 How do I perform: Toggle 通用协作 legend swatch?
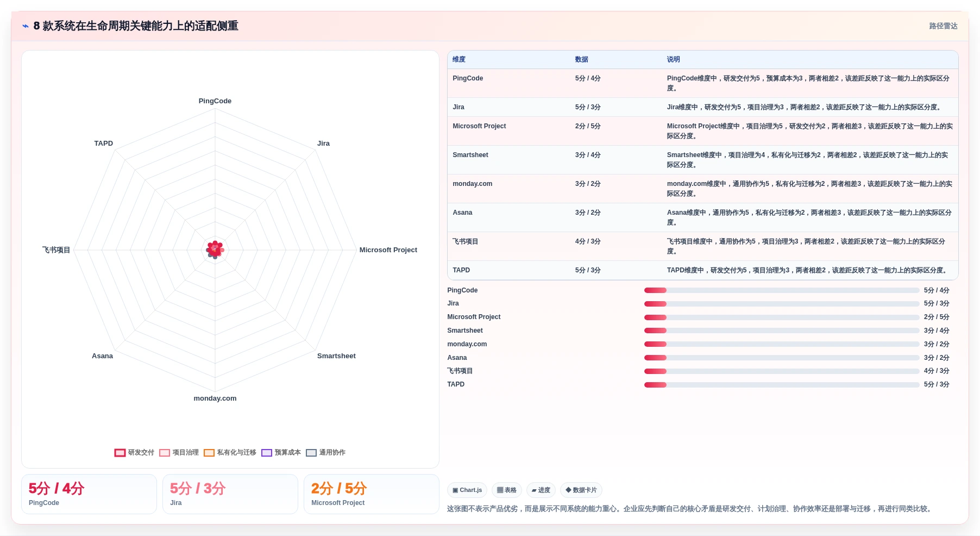[311, 453]
